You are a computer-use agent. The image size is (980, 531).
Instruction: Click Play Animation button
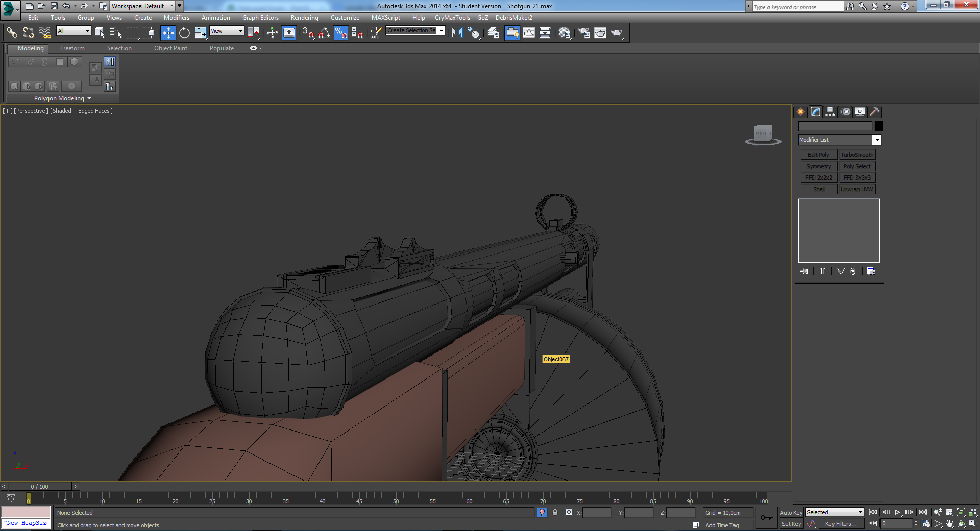pos(898,512)
